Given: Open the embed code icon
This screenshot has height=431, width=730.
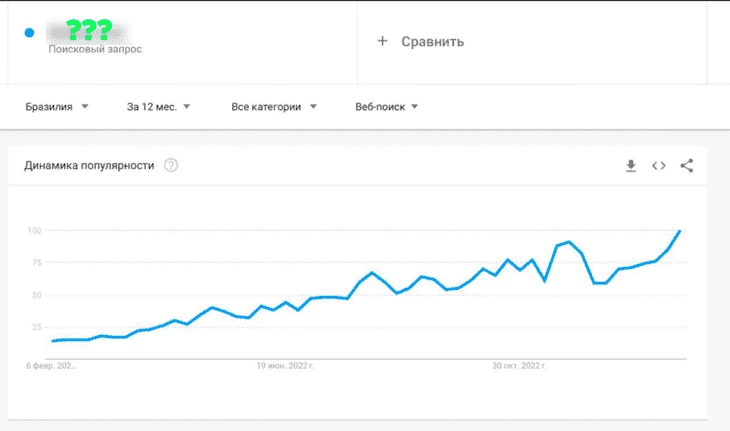Looking at the screenshot, I should tap(659, 166).
